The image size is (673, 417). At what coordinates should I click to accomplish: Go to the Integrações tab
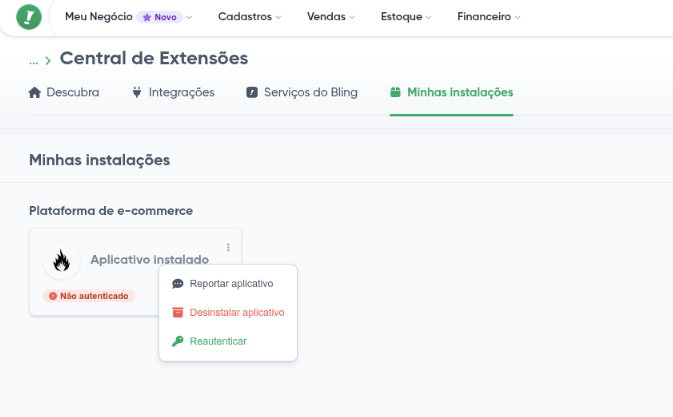point(181,93)
